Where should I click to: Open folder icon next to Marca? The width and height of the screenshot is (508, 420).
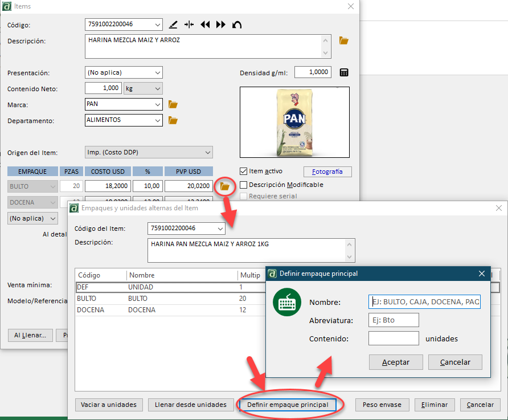click(173, 105)
